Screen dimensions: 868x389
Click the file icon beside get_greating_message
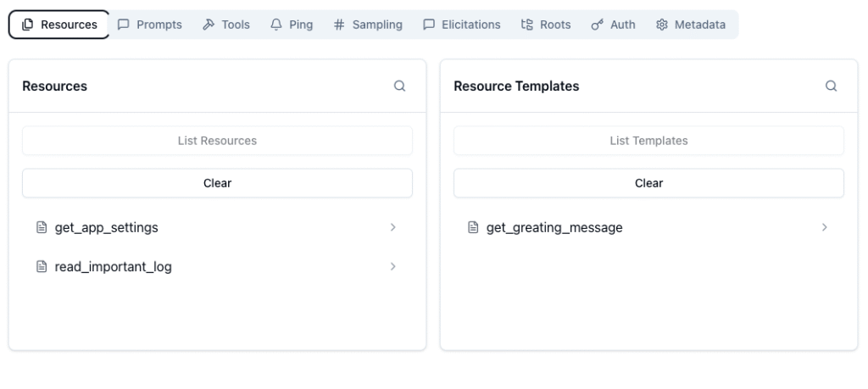(473, 228)
